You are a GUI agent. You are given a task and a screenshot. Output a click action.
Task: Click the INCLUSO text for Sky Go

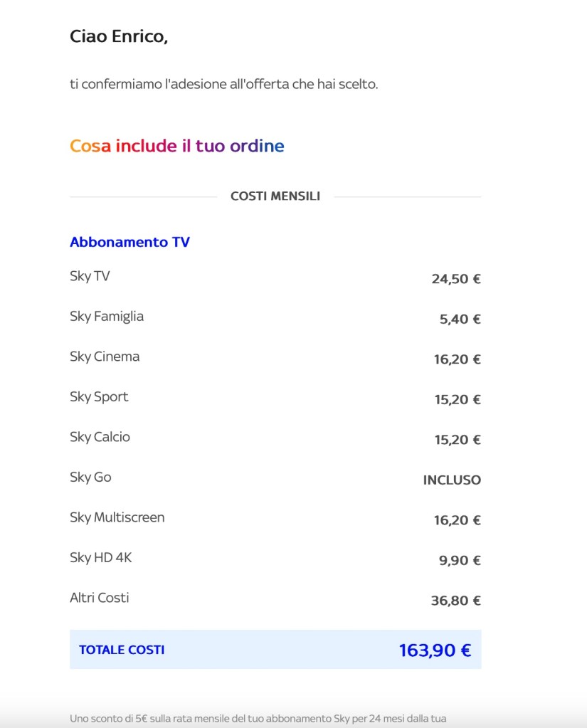tap(452, 480)
